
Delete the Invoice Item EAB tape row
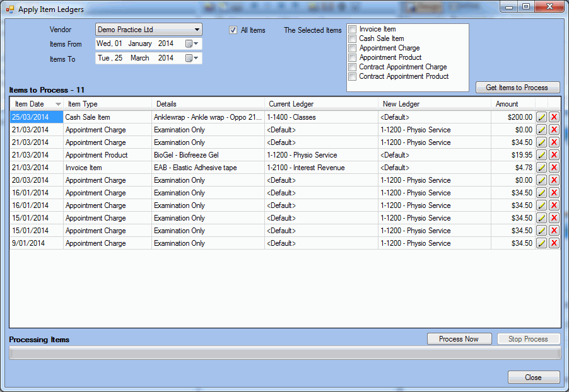pos(554,168)
